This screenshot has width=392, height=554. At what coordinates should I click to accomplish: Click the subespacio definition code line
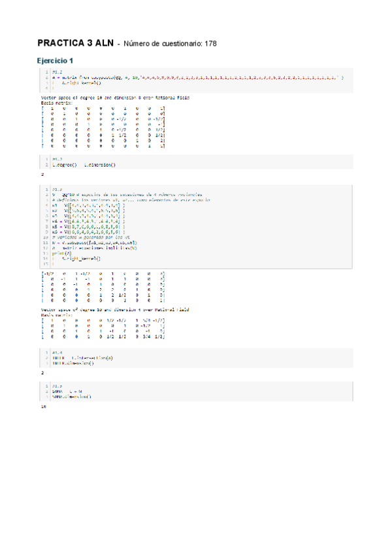(95, 243)
